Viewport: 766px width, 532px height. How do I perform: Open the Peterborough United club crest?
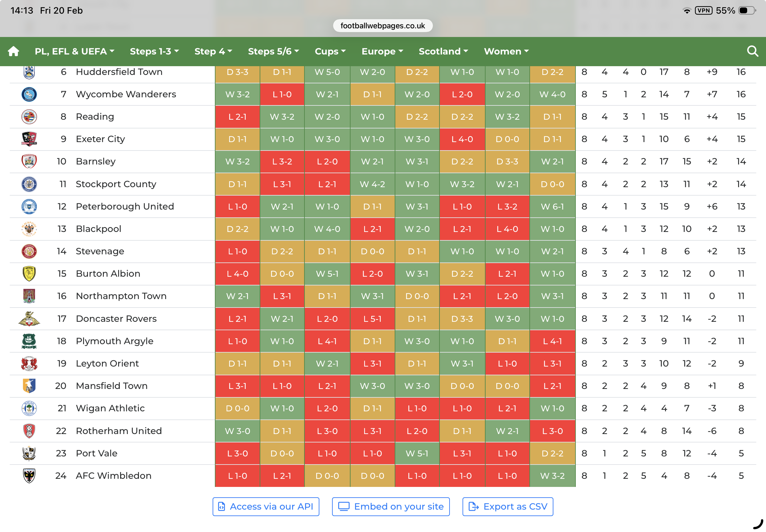click(x=29, y=206)
